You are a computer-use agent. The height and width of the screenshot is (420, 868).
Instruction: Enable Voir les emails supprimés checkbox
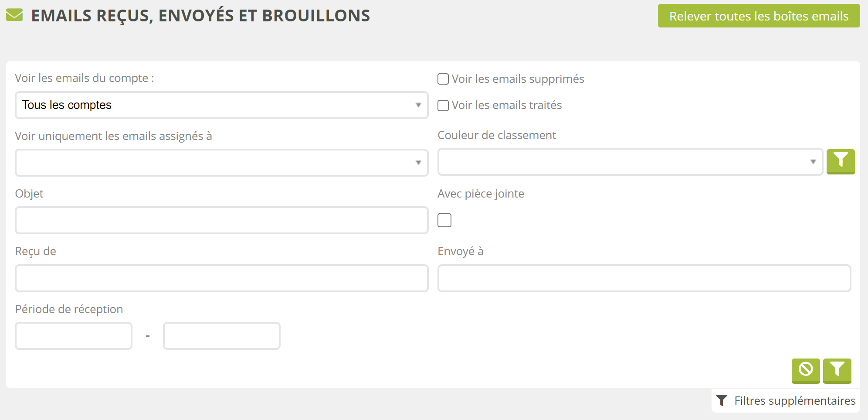coord(443,79)
